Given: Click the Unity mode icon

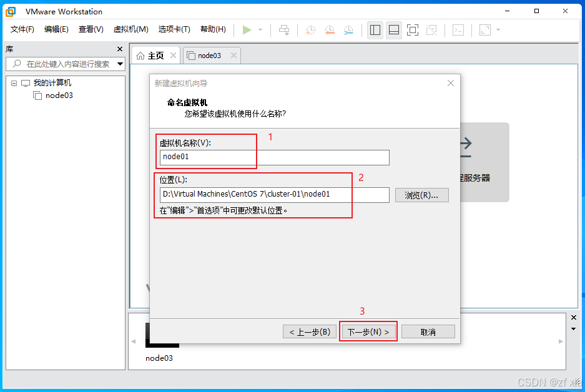Looking at the screenshot, I should click(x=431, y=30).
